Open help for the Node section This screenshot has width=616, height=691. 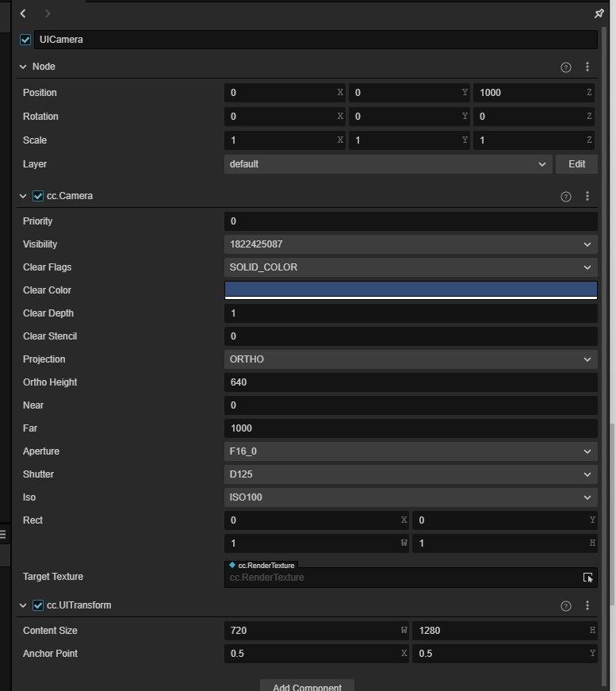pos(565,67)
